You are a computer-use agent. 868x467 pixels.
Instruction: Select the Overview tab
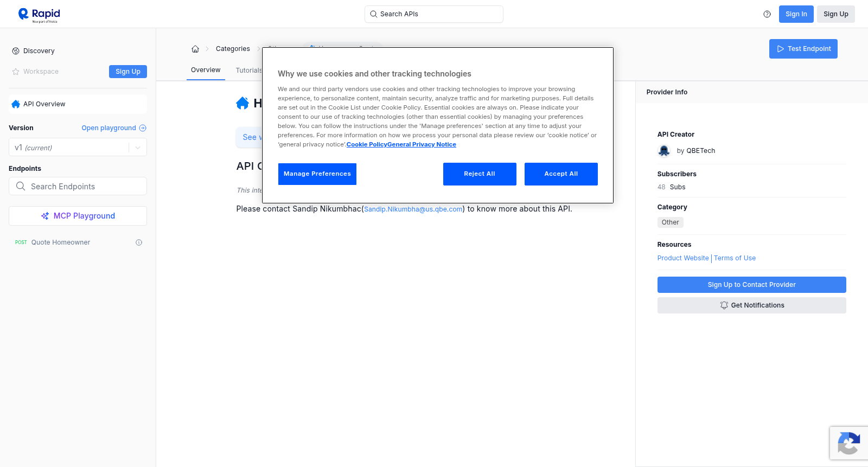tap(206, 70)
